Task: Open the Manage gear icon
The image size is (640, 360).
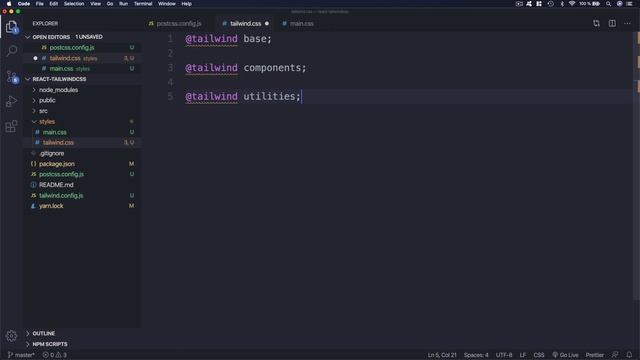Action: click(11, 336)
